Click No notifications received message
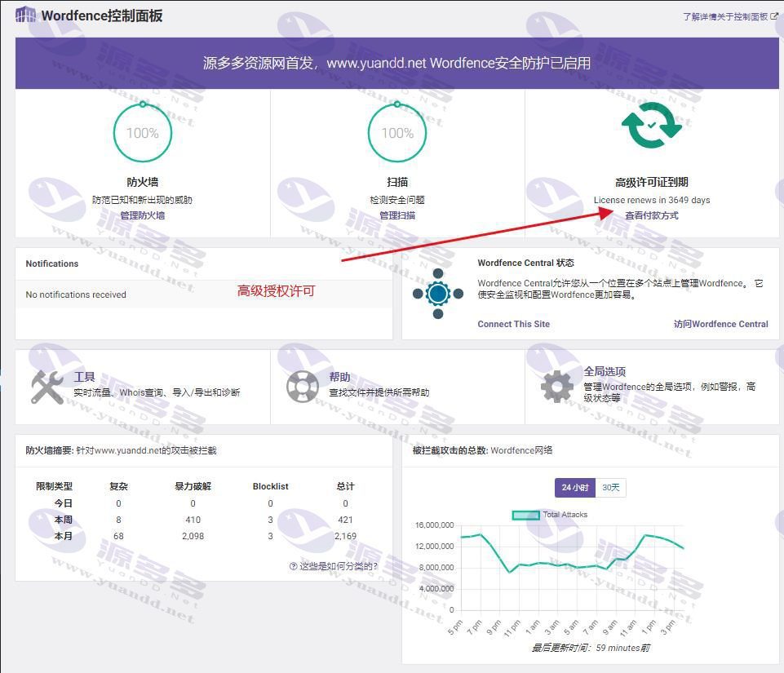Image resolution: width=784 pixels, height=673 pixels. pos(76,294)
